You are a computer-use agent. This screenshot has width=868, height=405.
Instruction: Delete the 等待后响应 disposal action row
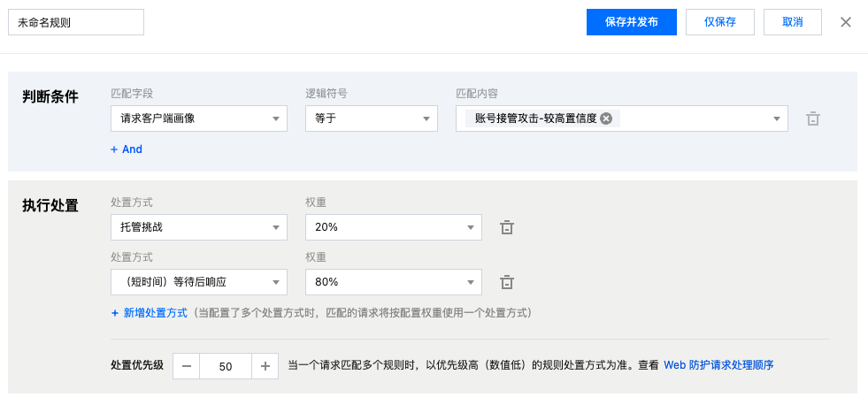pyautogui.click(x=506, y=282)
